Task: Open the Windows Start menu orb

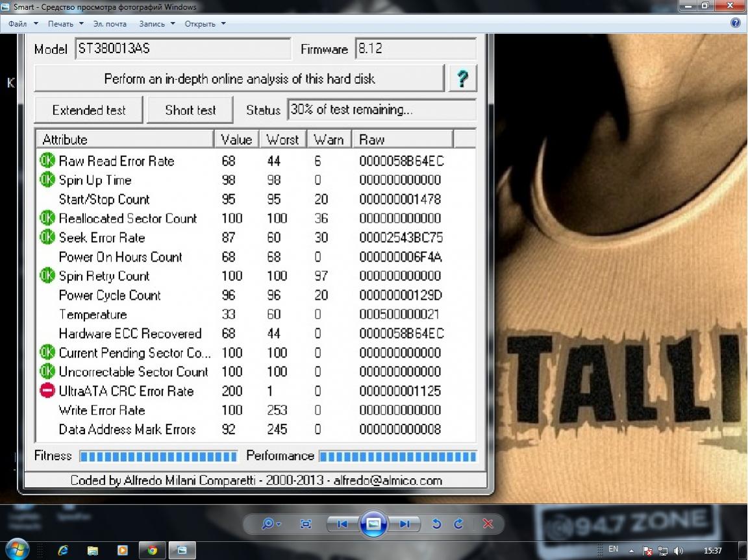Action: (x=17, y=549)
